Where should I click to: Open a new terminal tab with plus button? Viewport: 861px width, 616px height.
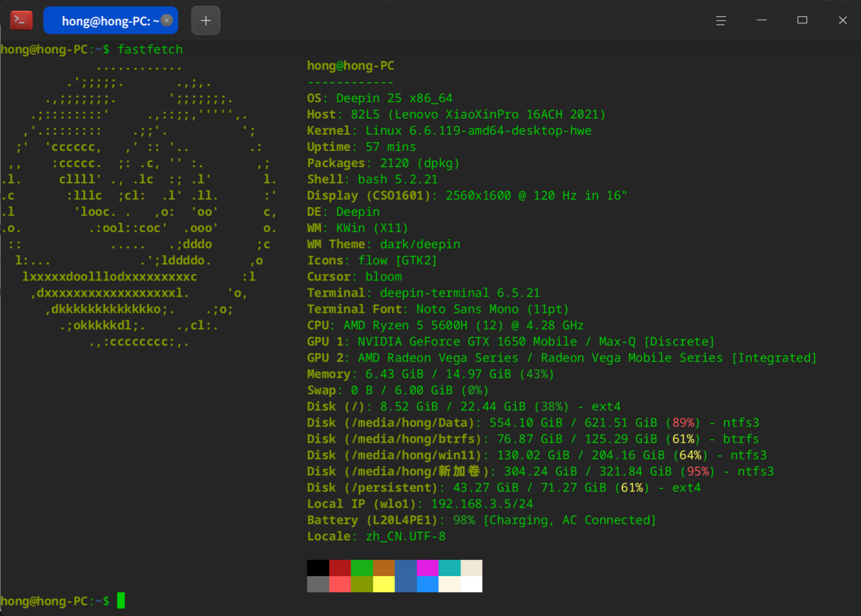point(206,21)
